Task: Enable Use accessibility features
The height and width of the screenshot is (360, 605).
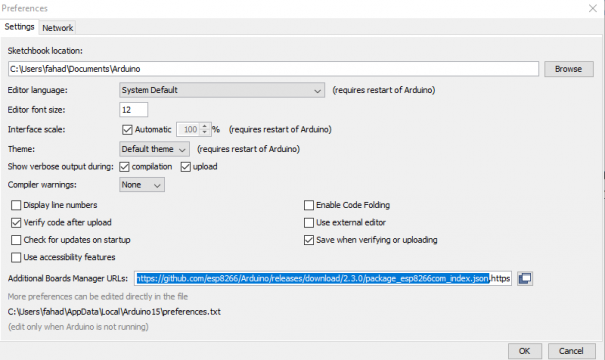Action: pyautogui.click(x=16, y=257)
